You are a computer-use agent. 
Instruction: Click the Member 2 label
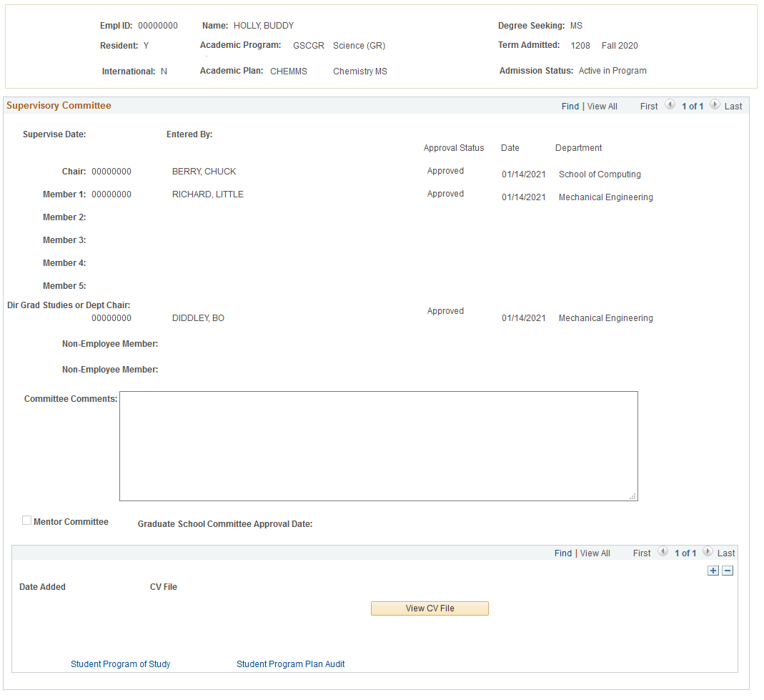(64, 217)
